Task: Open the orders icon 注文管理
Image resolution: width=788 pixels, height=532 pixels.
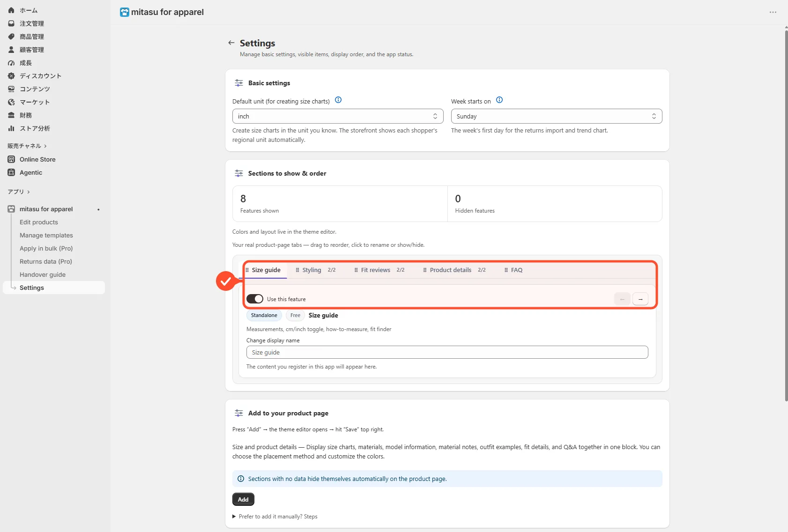Action: pyautogui.click(x=11, y=23)
